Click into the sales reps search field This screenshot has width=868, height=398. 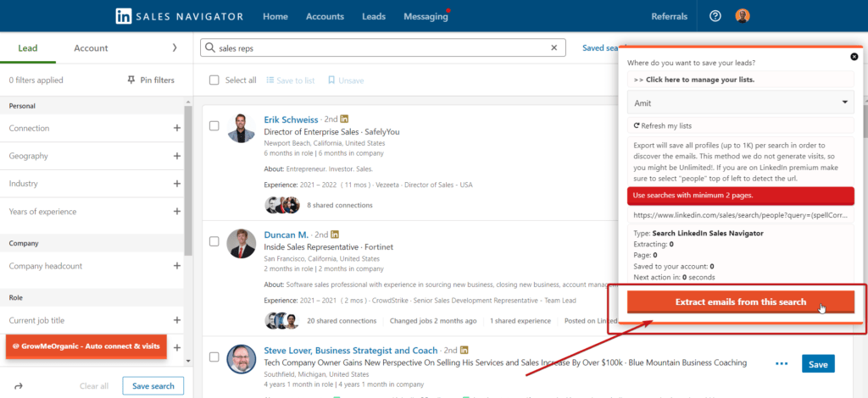coord(382,48)
